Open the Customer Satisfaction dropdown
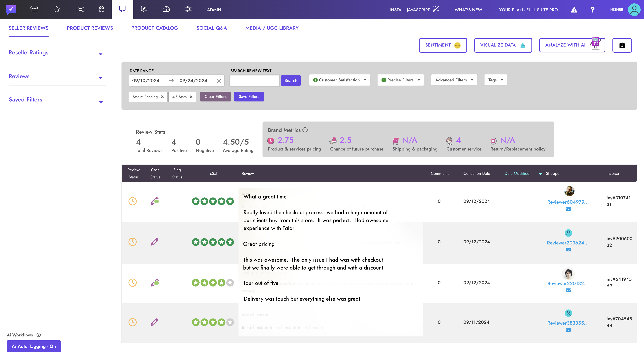Image resolution: width=644 pixels, height=364 pixels. (x=340, y=80)
